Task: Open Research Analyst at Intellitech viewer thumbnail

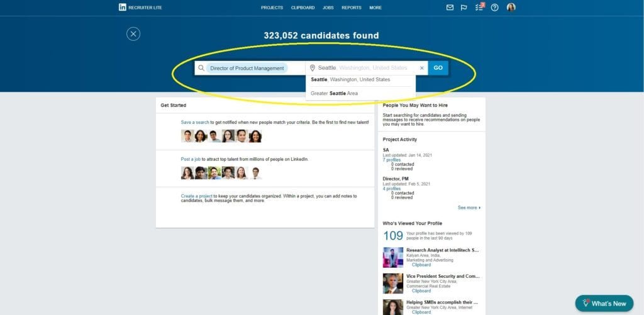Action: (393, 258)
